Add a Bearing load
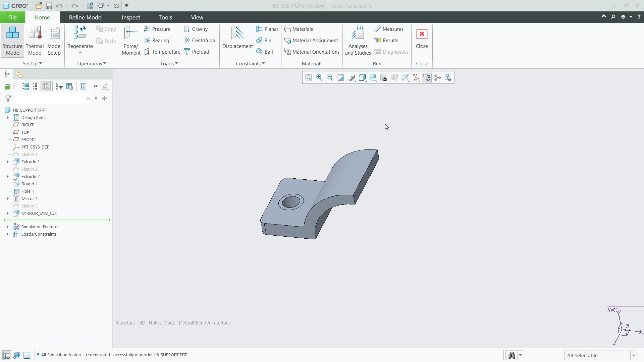644x362 pixels. pyautogui.click(x=156, y=41)
